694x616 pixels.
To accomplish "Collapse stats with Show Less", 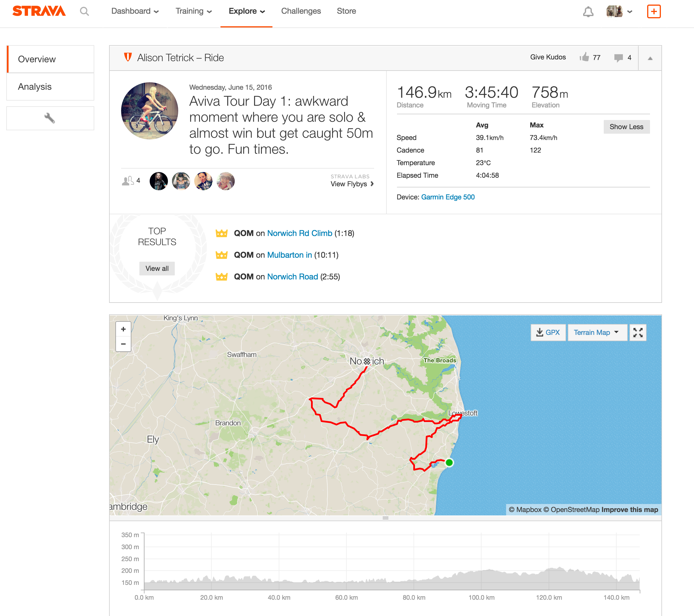I will (626, 127).
